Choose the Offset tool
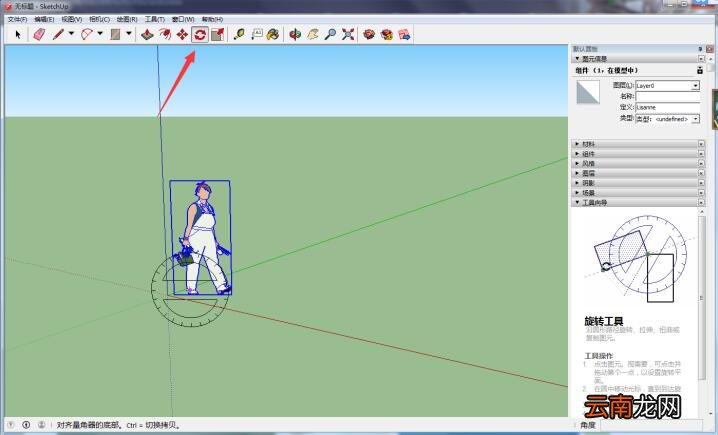The height and width of the screenshot is (435, 718). point(164,34)
